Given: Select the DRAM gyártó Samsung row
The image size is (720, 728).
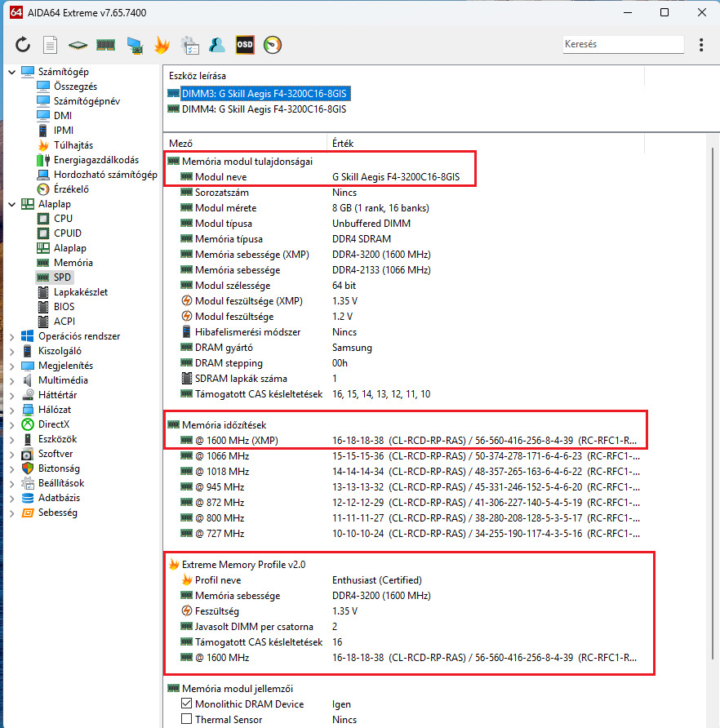Looking at the screenshot, I should pyautogui.click(x=403, y=348).
